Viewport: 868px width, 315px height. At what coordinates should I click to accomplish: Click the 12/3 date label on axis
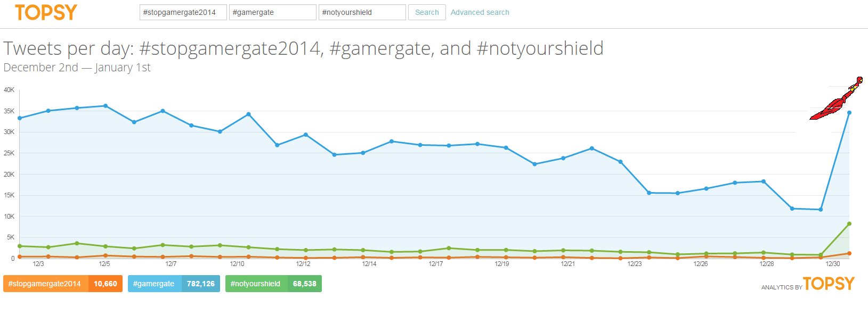point(38,264)
